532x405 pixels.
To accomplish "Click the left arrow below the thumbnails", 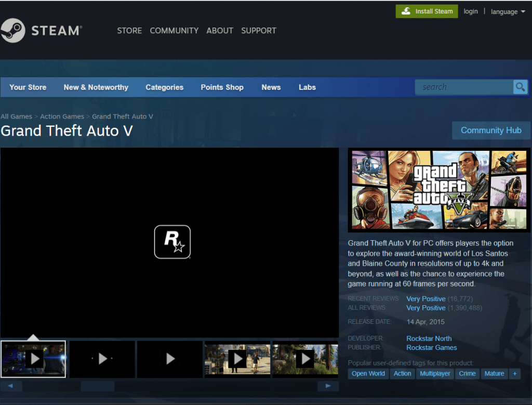I will coord(11,386).
